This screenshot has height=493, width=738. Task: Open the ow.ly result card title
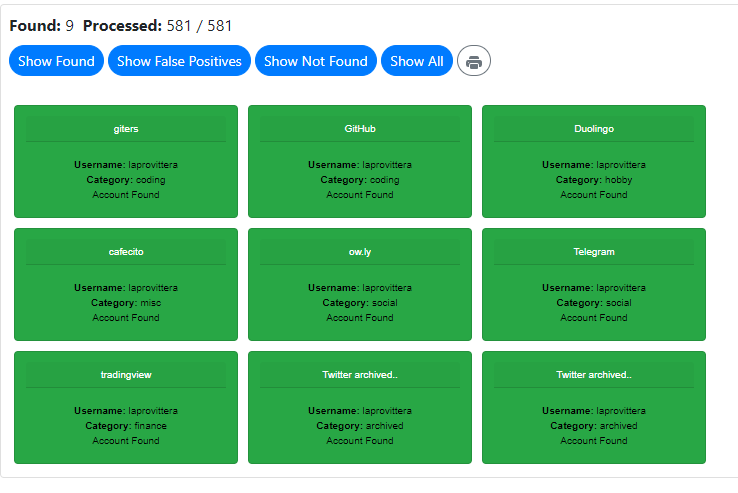[360, 251]
